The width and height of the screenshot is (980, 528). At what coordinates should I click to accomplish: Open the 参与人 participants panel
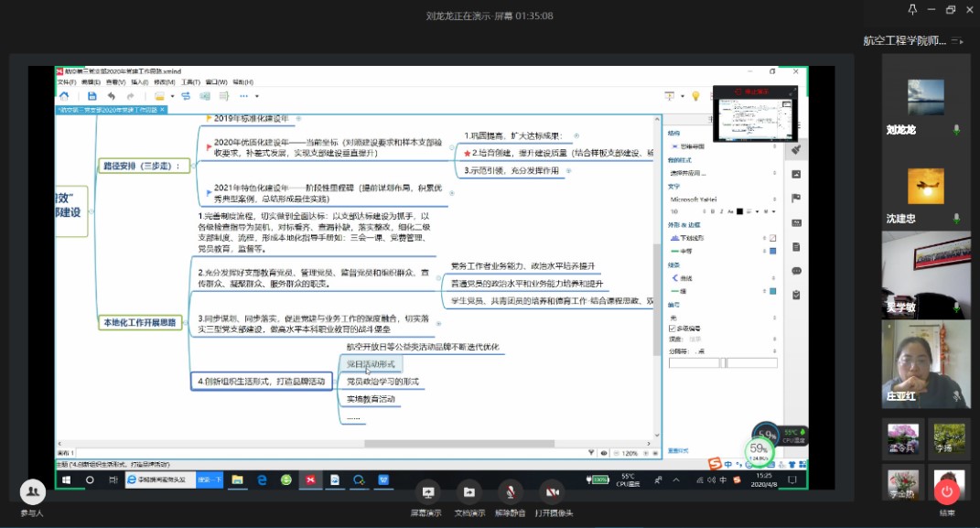point(32,494)
